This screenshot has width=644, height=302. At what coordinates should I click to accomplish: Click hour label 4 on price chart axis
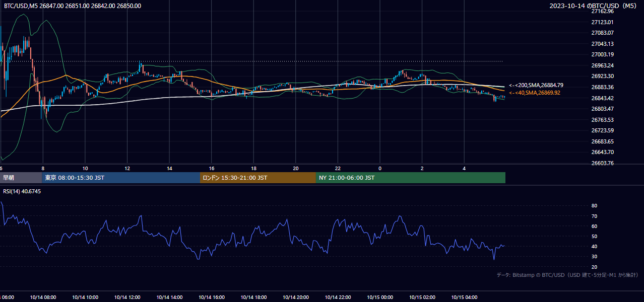pos(464,168)
